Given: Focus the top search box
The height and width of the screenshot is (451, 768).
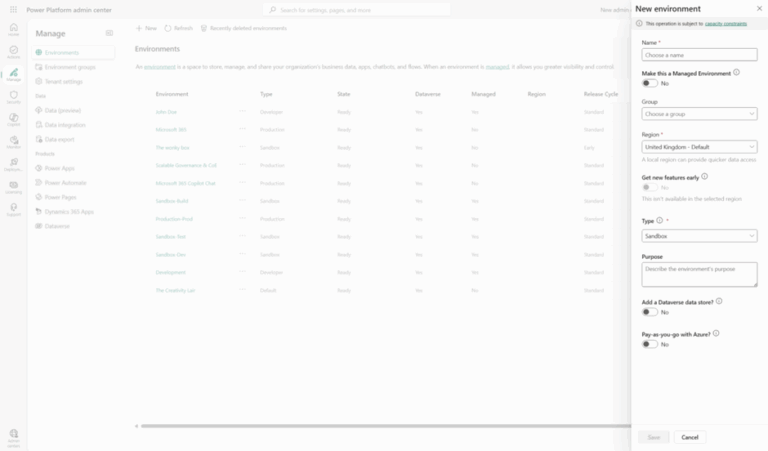Looking at the screenshot, I should [357, 10].
